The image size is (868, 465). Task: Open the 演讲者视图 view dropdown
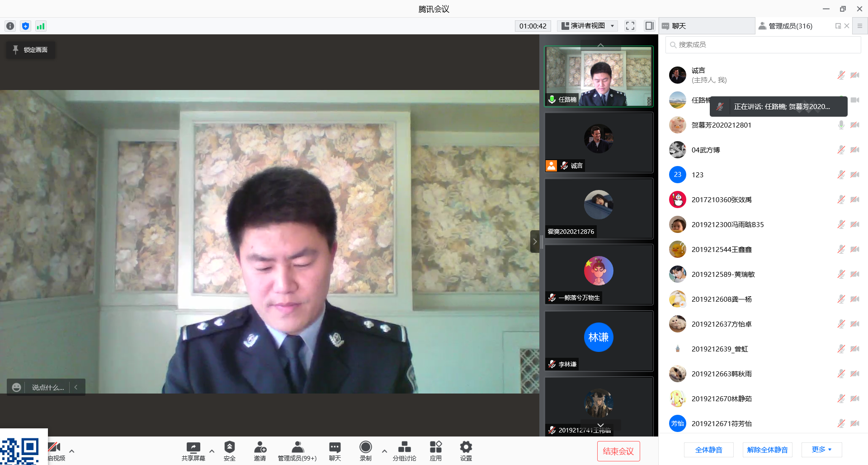click(587, 26)
